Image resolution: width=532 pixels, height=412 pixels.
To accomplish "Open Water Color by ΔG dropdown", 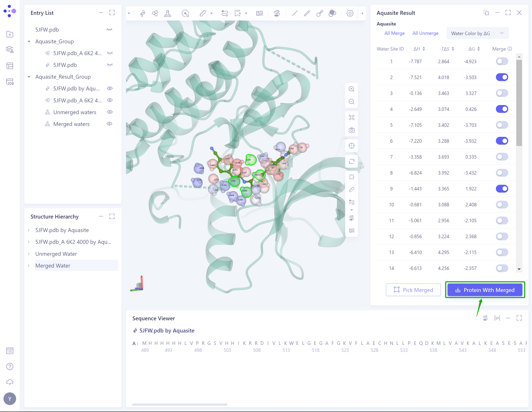I will [477, 33].
